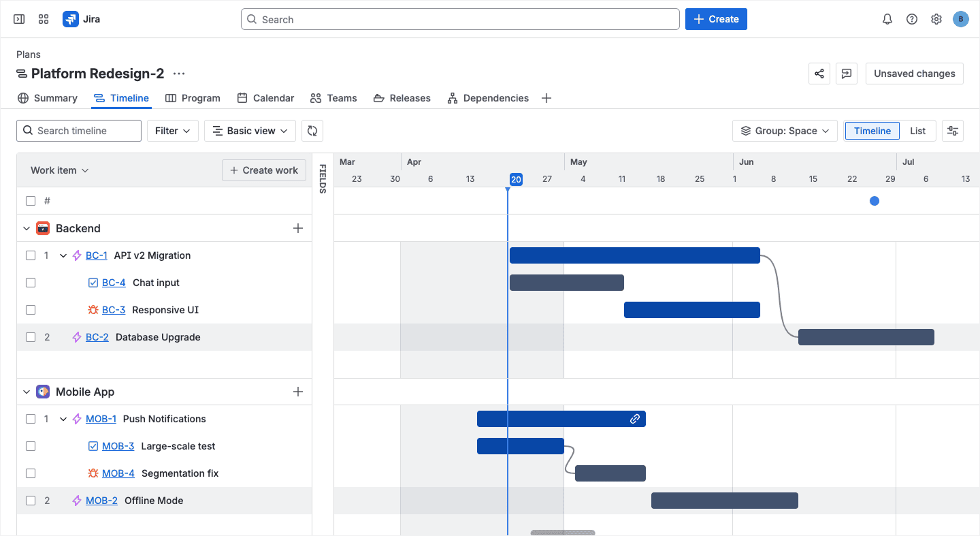Open the plan's more actions ellipsis
The image size is (980, 536).
coord(179,74)
